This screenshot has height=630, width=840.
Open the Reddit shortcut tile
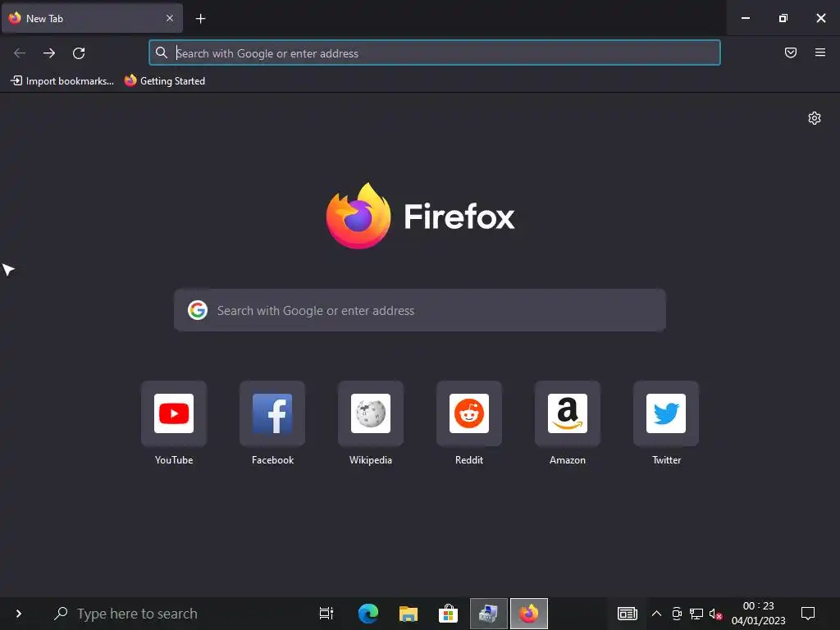pos(469,413)
